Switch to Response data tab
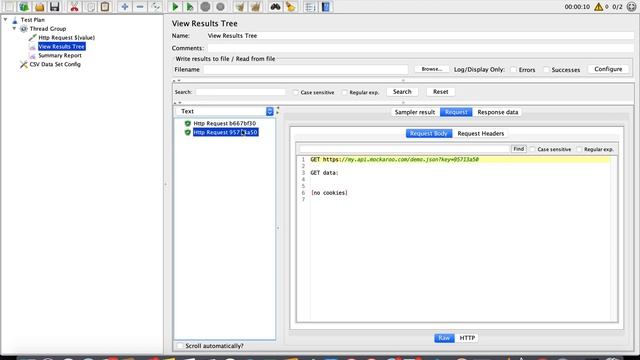 [498, 112]
